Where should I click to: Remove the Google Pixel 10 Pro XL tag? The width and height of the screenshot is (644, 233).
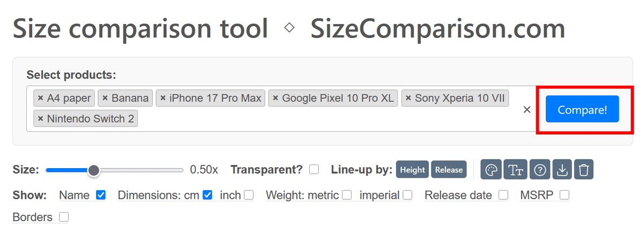tap(275, 98)
